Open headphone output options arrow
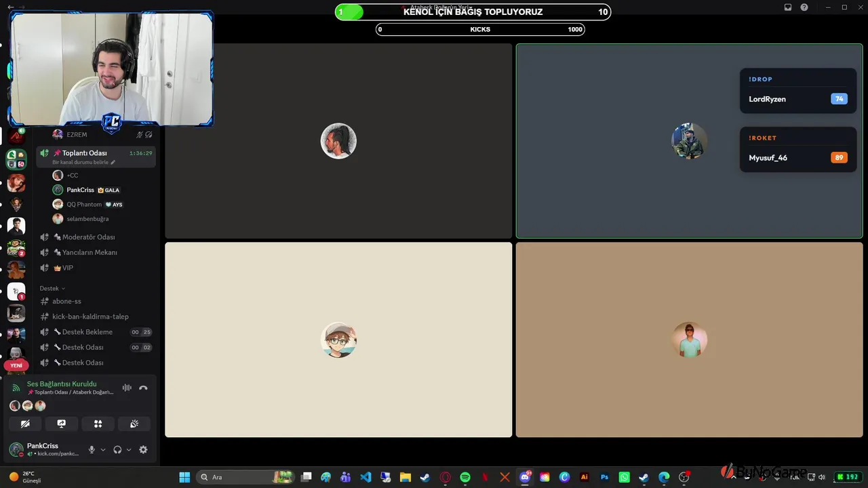The image size is (868, 488). click(x=129, y=449)
